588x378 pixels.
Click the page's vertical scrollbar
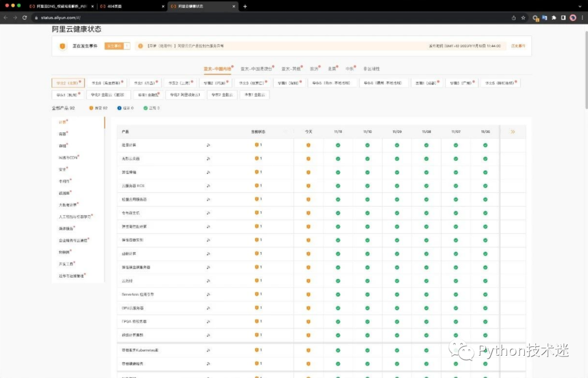pyautogui.click(x=586, y=69)
